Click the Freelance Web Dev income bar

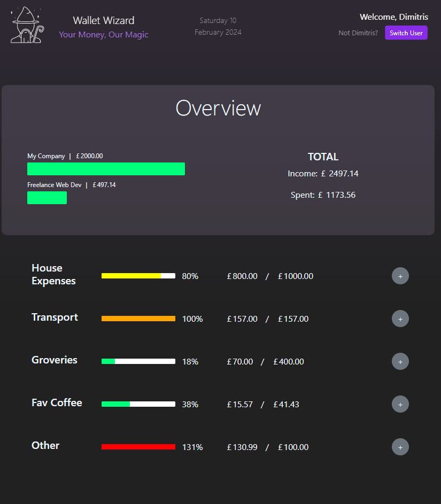[x=47, y=198]
